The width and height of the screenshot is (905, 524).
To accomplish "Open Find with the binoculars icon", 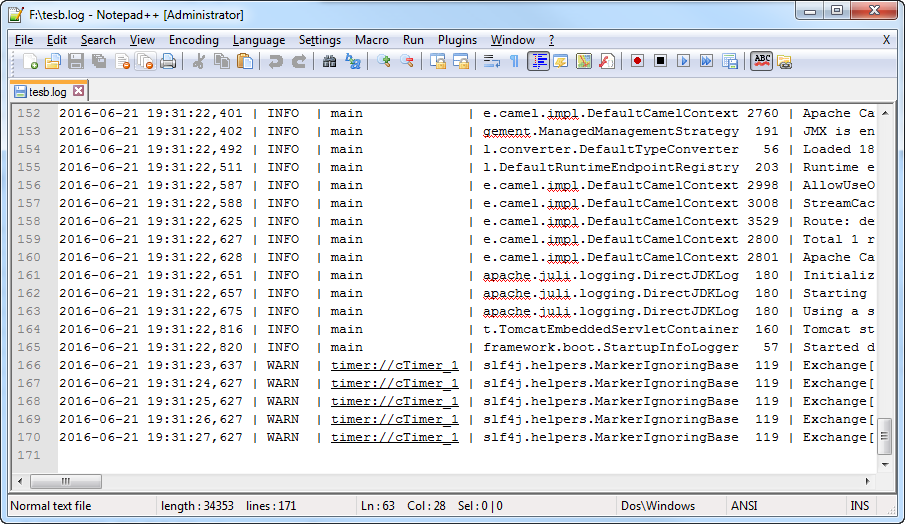I will click(330, 62).
